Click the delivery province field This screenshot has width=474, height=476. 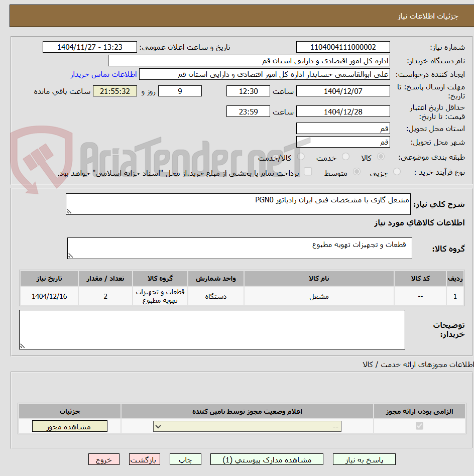(343, 129)
